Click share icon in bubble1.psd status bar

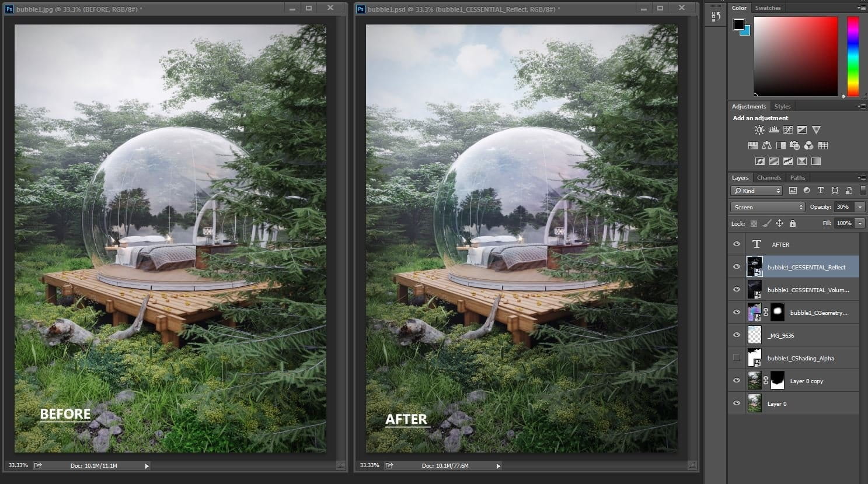[389, 465]
